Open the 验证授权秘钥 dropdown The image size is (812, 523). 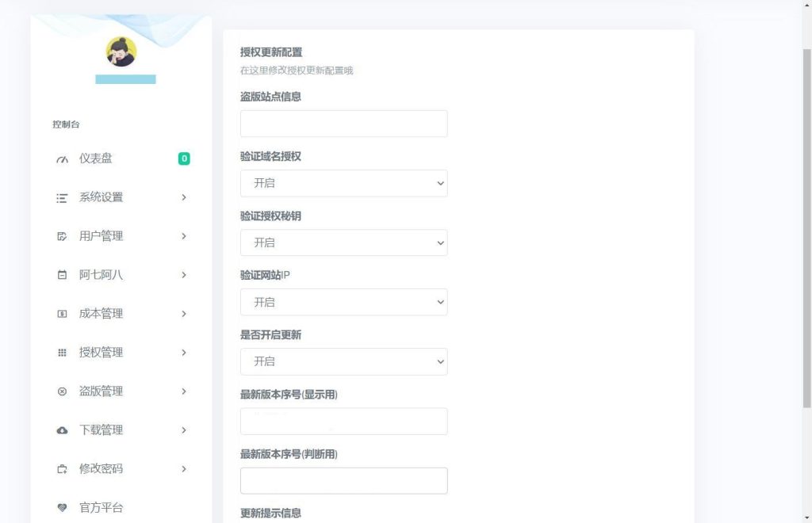click(x=343, y=242)
